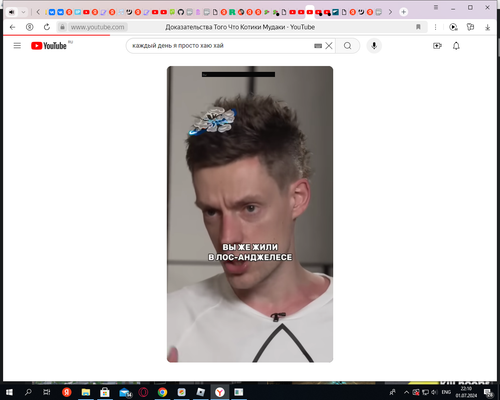Open the Windows Start menu
This screenshot has height=400, width=500.
(x=9, y=392)
